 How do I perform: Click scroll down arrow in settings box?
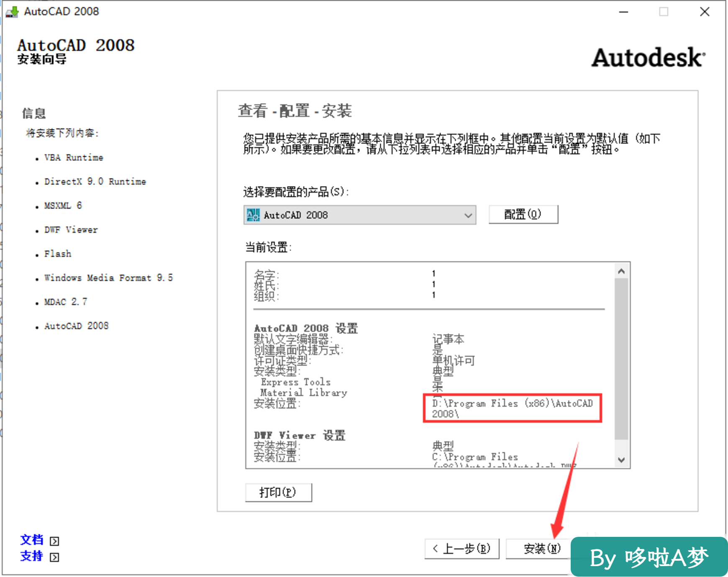[621, 460]
